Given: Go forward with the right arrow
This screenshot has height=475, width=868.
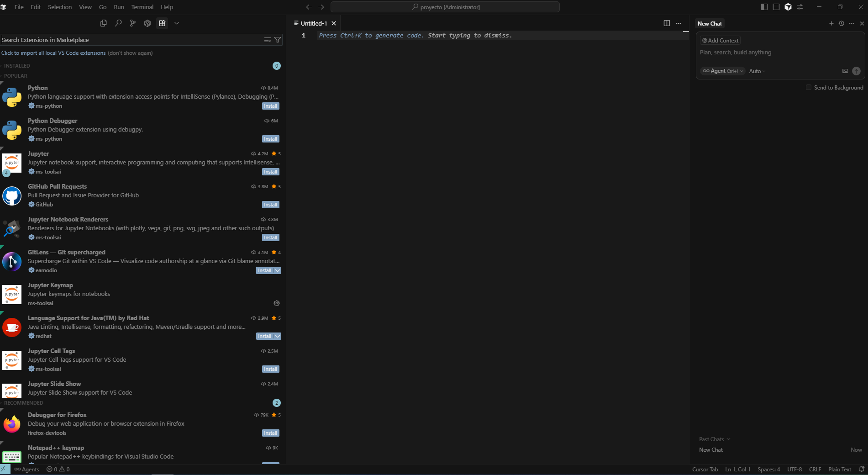Looking at the screenshot, I should (x=321, y=7).
